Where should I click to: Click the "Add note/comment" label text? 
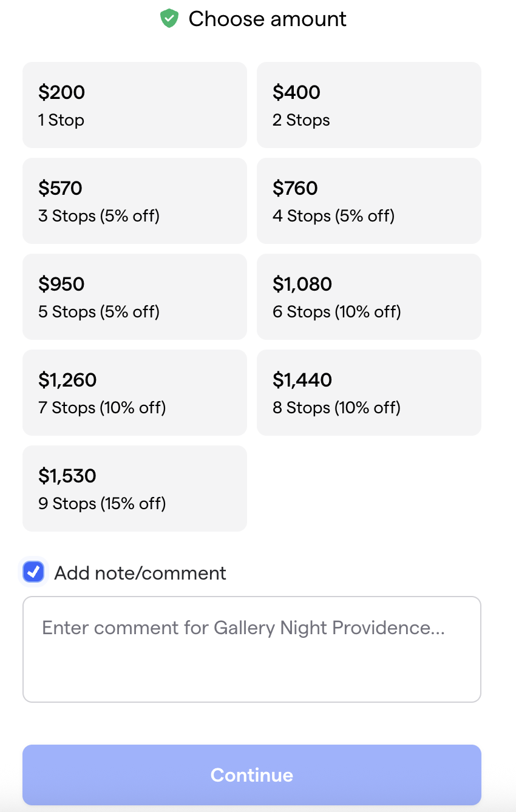click(x=140, y=573)
